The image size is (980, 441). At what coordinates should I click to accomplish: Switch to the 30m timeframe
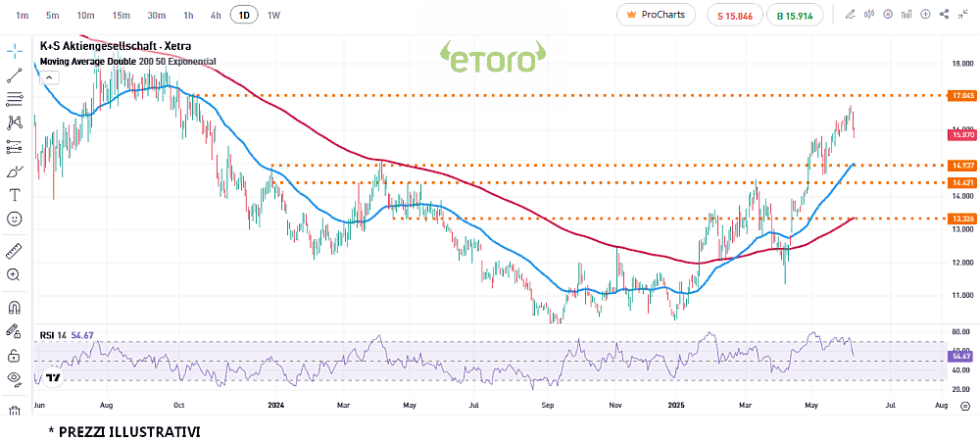[x=156, y=15]
